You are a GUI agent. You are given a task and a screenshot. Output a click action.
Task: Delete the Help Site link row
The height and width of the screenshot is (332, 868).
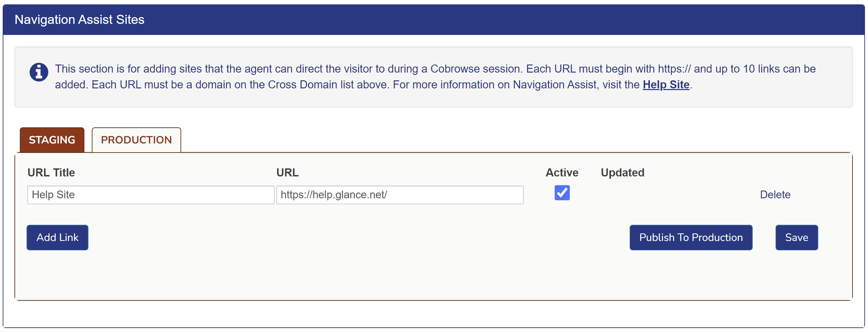pyautogui.click(x=775, y=195)
